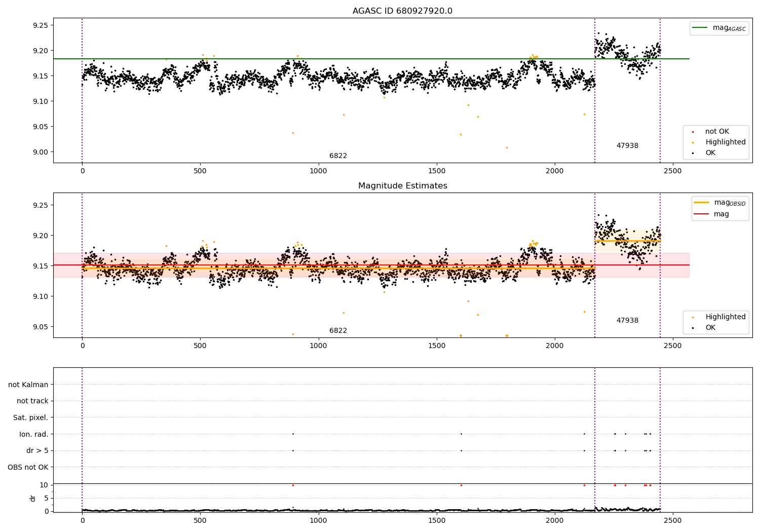Viewport: 760px width, 532px height.
Task: Click the '47938' annotation in the top plot
Action: 627,146
